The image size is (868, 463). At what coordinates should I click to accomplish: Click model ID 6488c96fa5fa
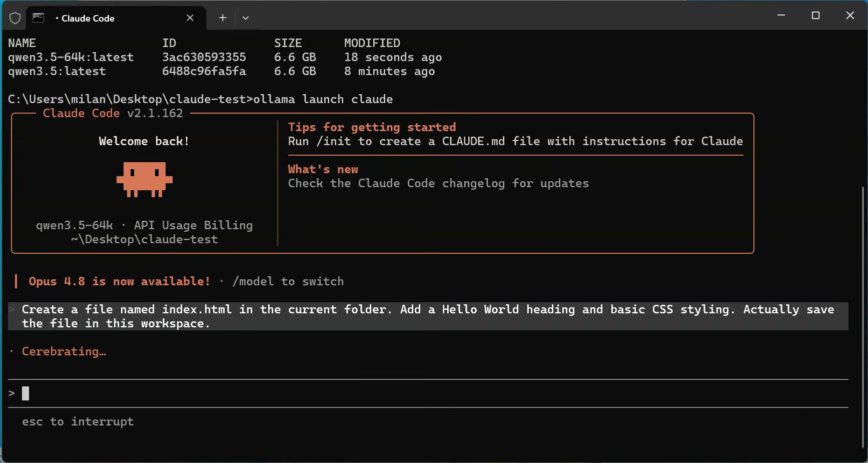coord(204,71)
